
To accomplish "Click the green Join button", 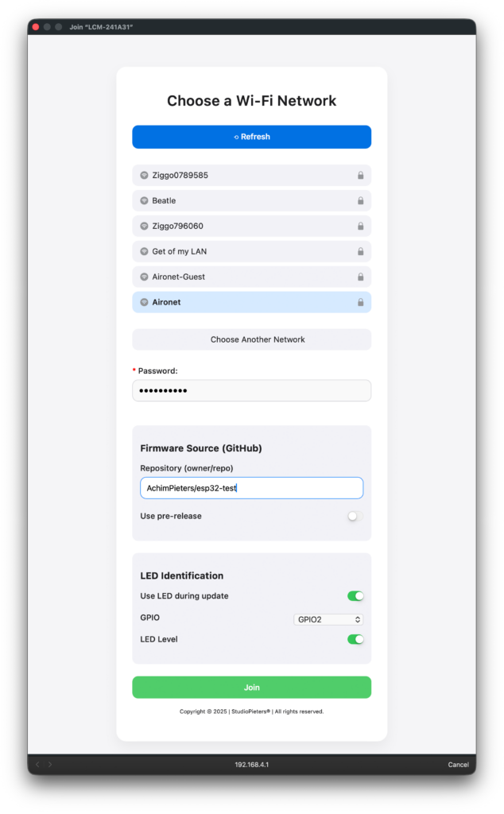I will tap(251, 688).
